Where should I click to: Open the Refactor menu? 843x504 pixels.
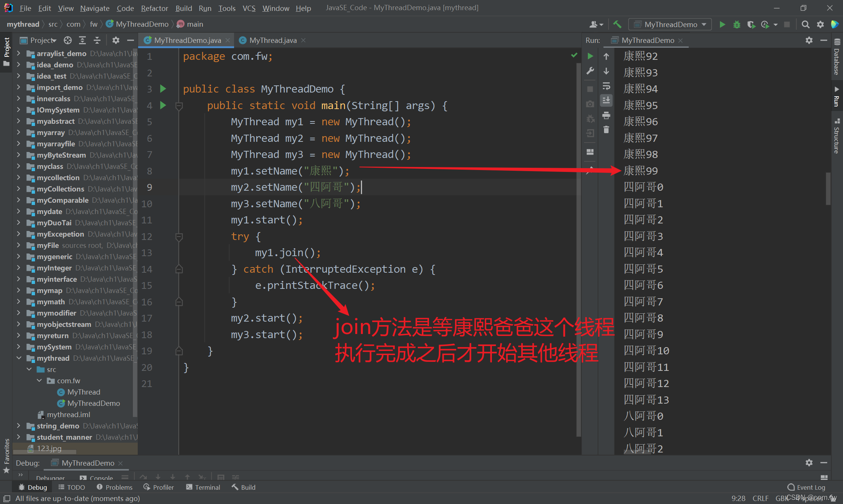pos(154,8)
